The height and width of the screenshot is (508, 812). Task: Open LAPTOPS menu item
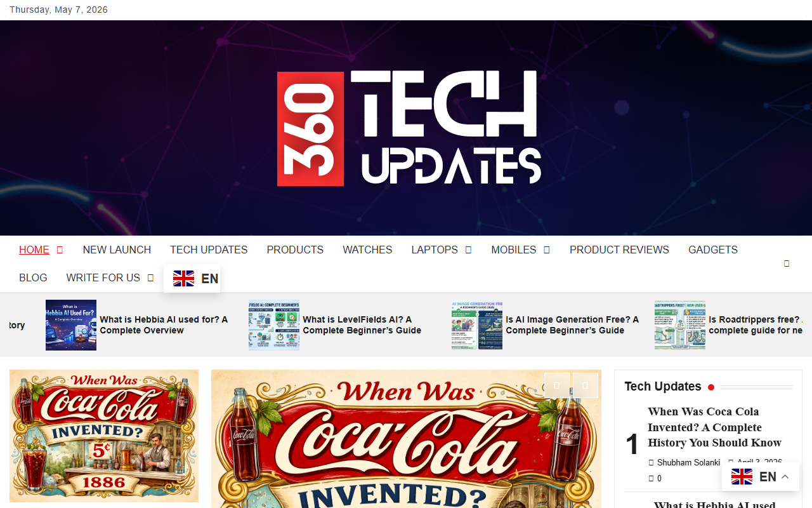click(x=435, y=250)
